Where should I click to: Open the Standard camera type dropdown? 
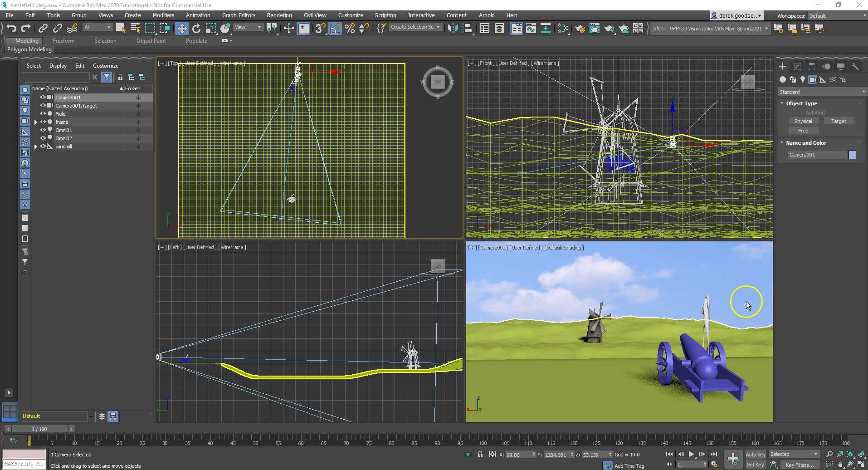coord(821,92)
